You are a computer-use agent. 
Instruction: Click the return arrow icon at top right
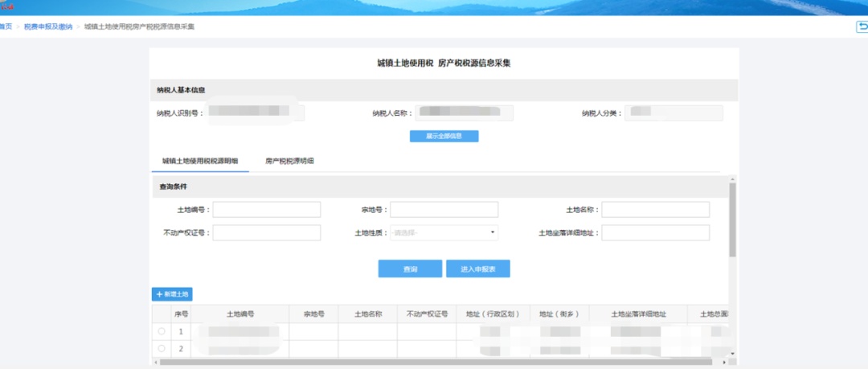pos(862,27)
